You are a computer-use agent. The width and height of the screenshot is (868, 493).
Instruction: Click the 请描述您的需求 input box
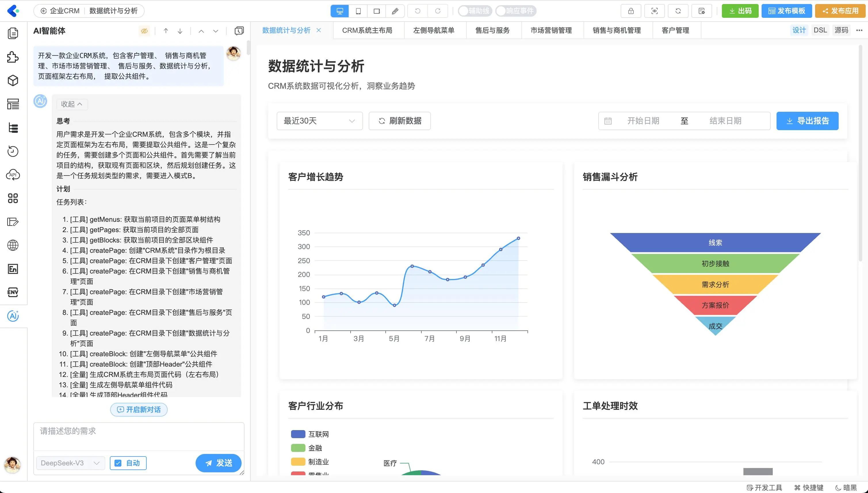138,436
